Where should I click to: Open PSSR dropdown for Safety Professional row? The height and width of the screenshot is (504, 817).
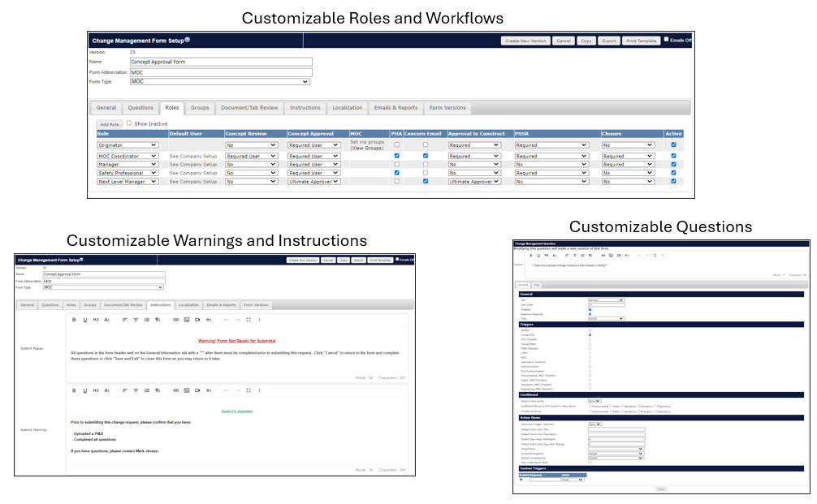pyautogui.click(x=551, y=173)
